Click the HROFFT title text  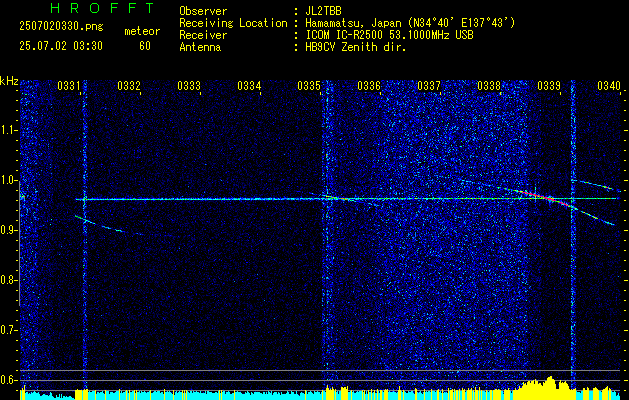click(x=102, y=8)
